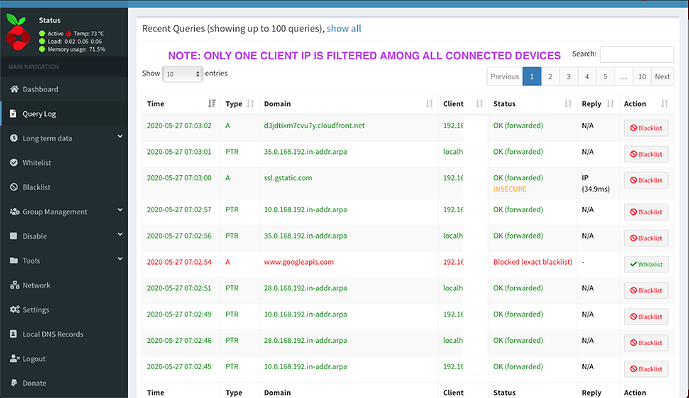This screenshot has width=689, height=398.
Task: Open Settings menu item
Action: click(64, 310)
